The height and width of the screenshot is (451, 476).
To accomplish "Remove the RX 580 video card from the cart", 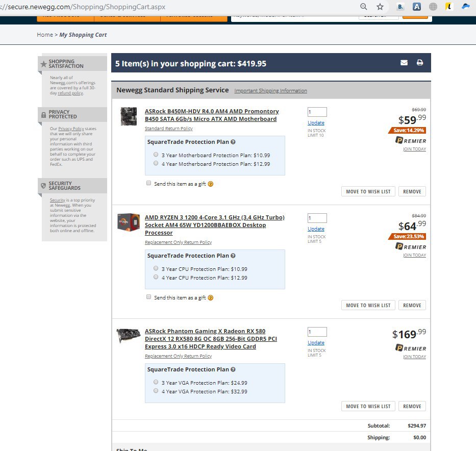I will [x=412, y=407].
